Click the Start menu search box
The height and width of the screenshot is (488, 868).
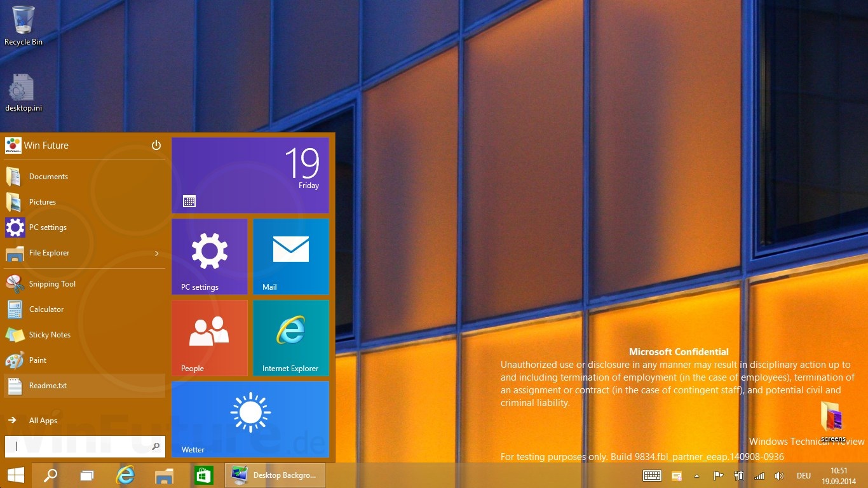point(85,447)
